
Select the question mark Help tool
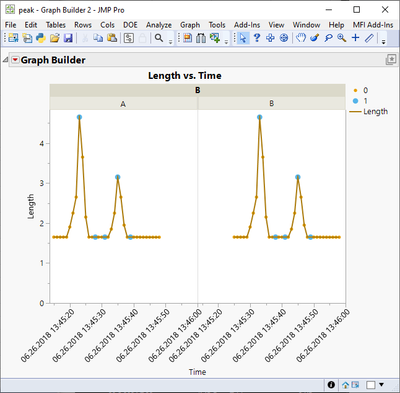257,38
